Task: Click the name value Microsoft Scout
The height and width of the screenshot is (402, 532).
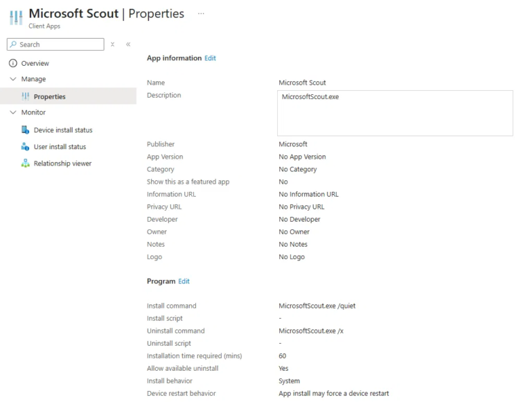Action: pos(302,82)
